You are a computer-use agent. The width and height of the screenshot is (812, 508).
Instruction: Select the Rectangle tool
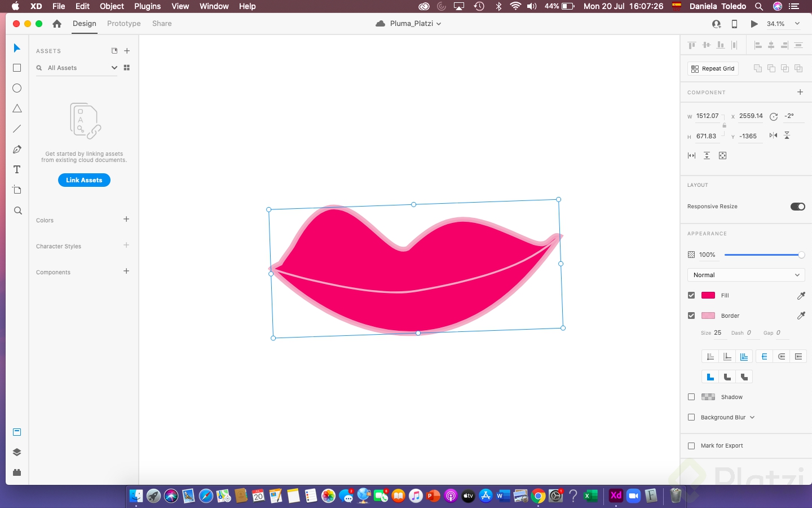point(16,68)
